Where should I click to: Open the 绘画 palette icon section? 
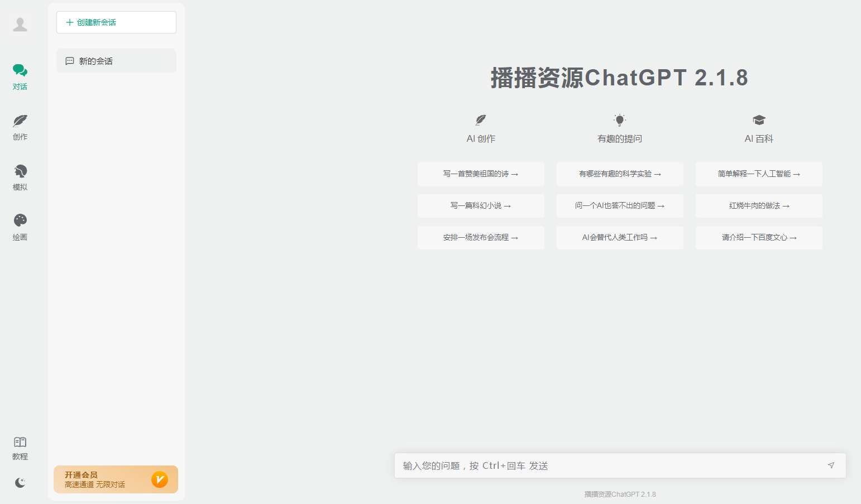20,227
